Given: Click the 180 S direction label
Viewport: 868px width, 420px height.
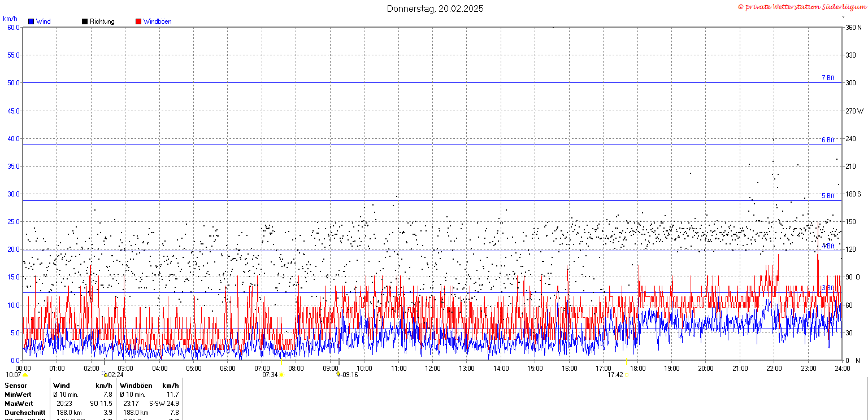Looking at the screenshot, I should pyautogui.click(x=853, y=194).
